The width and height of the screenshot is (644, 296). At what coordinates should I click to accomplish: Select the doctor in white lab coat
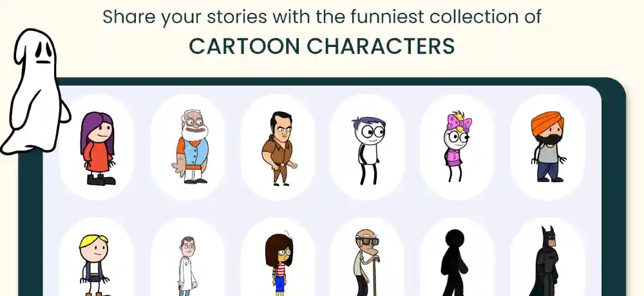click(x=187, y=266)
